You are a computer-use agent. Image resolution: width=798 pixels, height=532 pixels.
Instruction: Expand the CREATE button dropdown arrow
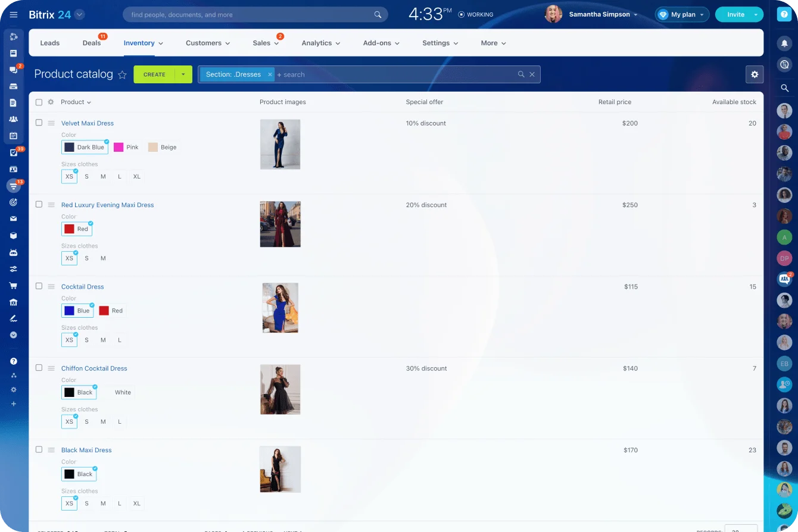pos(183,74)
